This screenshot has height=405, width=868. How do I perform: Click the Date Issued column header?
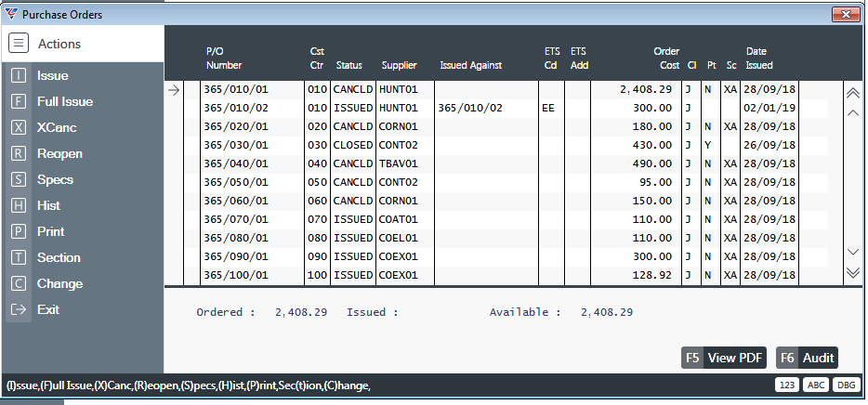758,59
